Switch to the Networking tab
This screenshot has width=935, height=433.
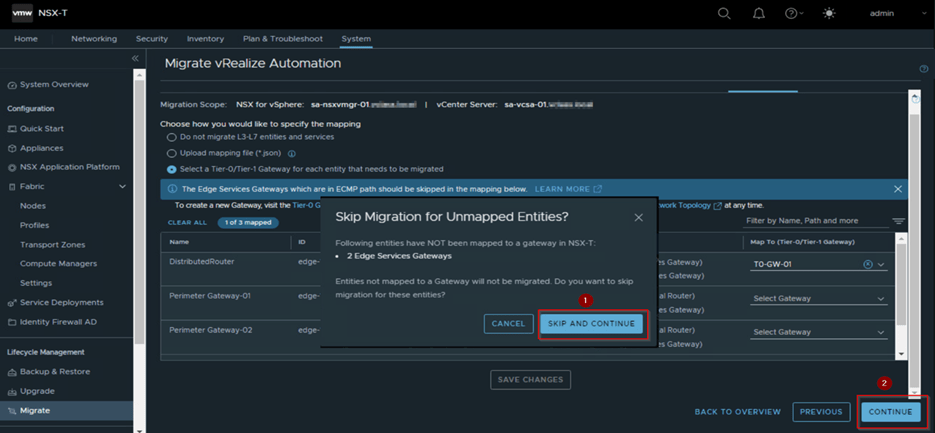(x=94, y=39)
